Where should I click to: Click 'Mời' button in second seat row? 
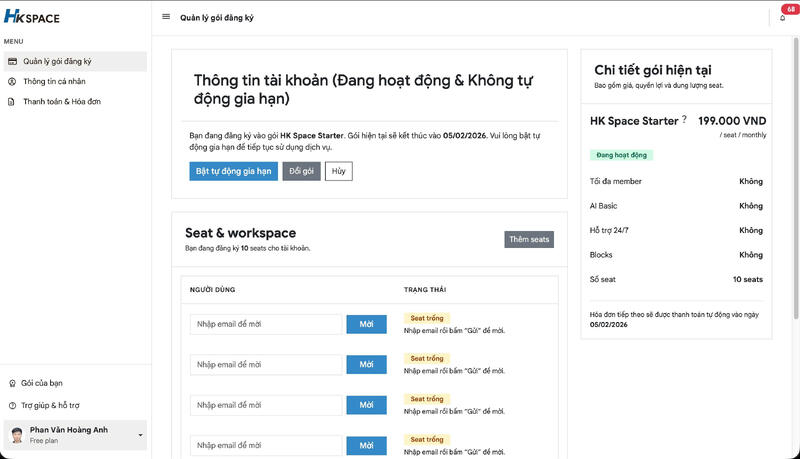tap(366, 365)
